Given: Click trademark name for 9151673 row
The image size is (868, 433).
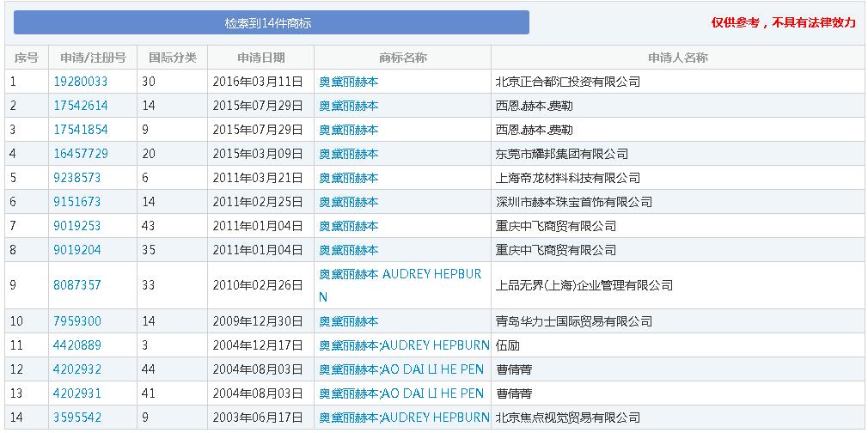Looking at the screenshot, I should pyautogui.click(x=349, y=202).
